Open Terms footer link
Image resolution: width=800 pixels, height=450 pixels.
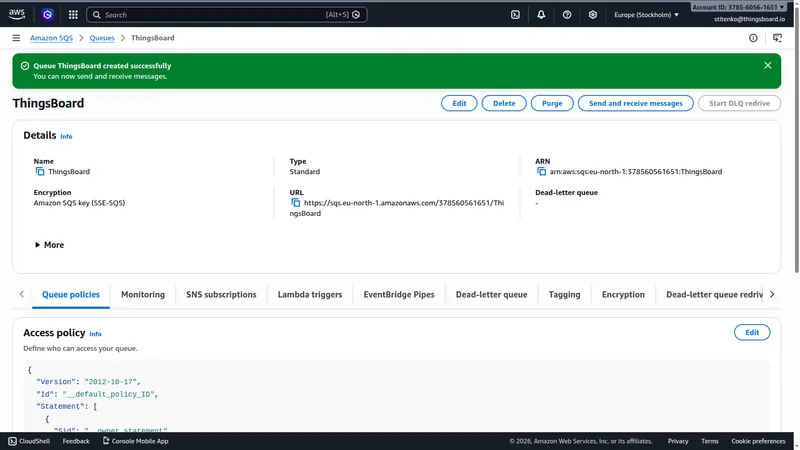(710, 441)
